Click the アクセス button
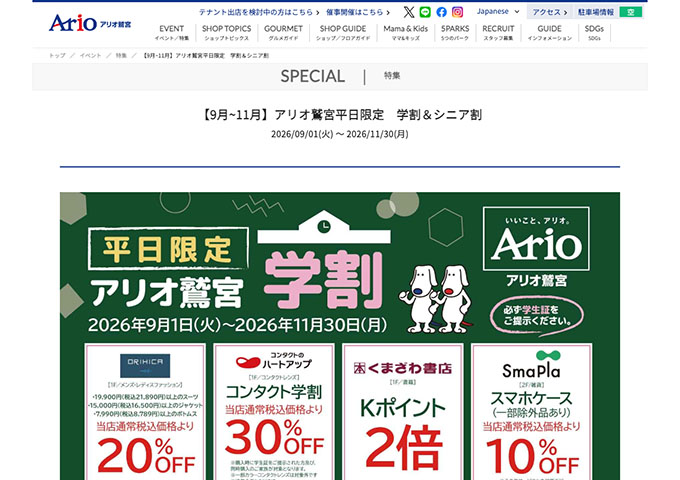This screenshot has height=480, width=680. tap(550, 12)
